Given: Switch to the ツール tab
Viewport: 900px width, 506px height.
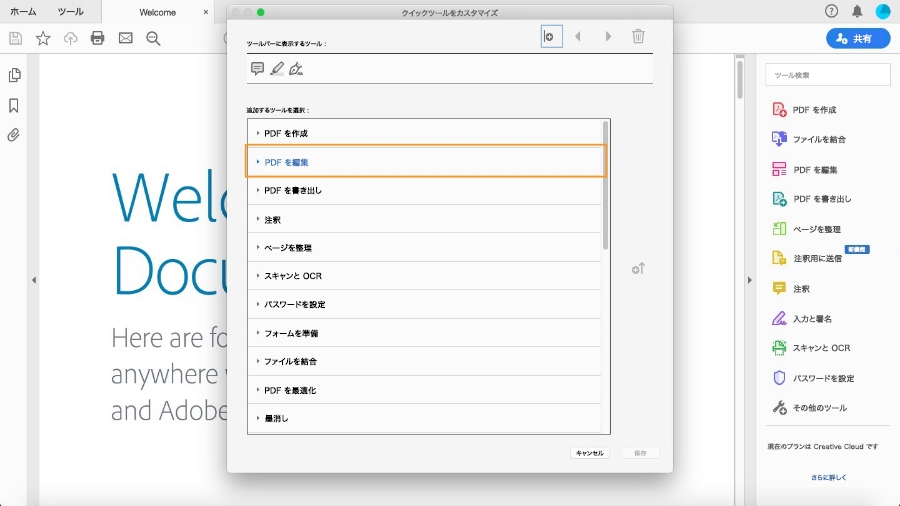Looking at the screenshot, I should tap(71, 11).
